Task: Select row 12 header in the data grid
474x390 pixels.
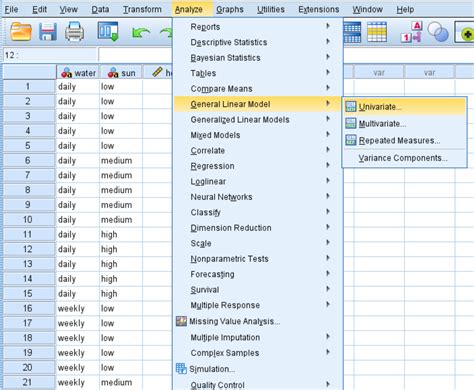Action: coord(29,249)
